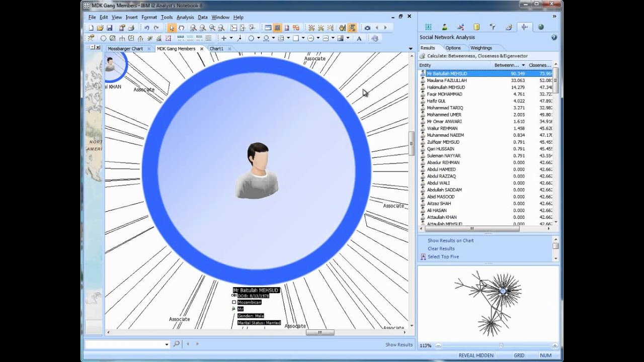Undo the last action
This screenshot has width=644, height=362.
coord(146,28)
